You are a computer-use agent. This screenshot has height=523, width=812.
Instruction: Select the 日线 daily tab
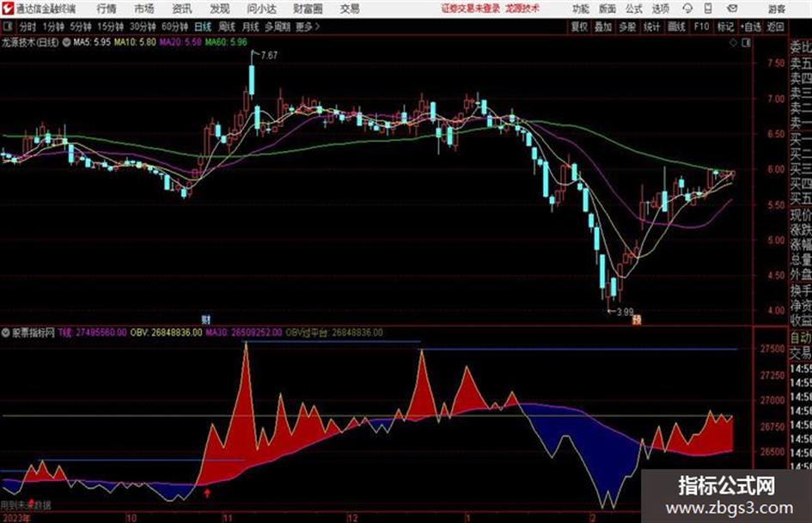(x=203, y=27)
